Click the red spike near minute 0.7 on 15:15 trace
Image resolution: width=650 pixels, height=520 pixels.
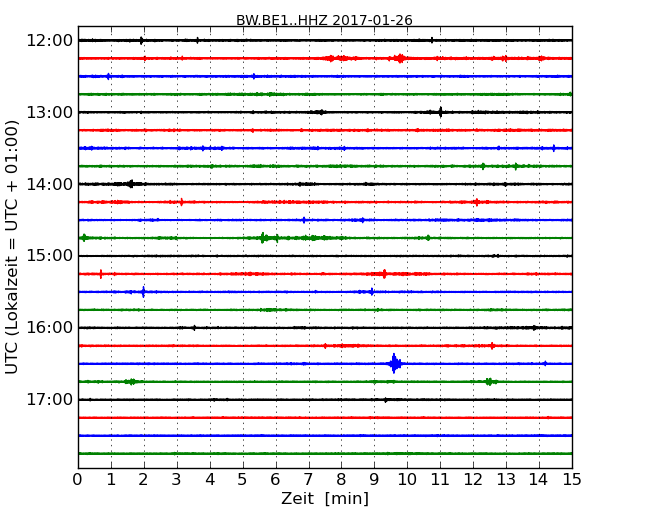pyautogui.click(x=101, y=274)
